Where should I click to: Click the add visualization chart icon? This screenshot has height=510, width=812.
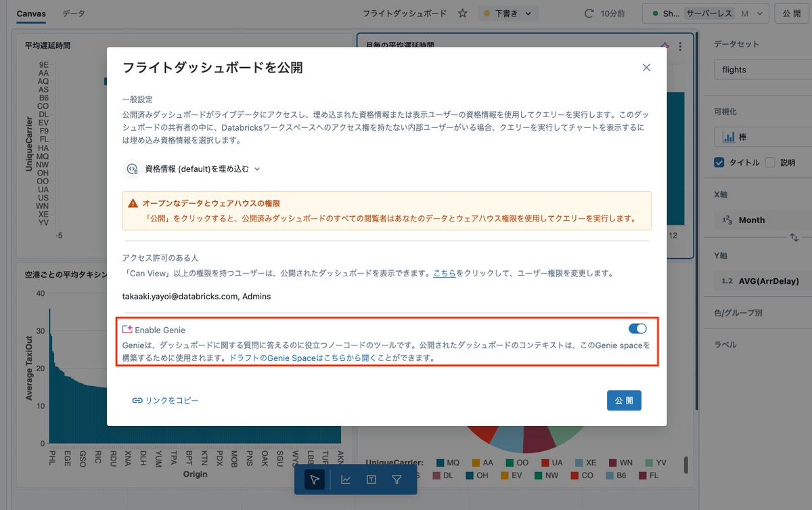tap(345, 479)
